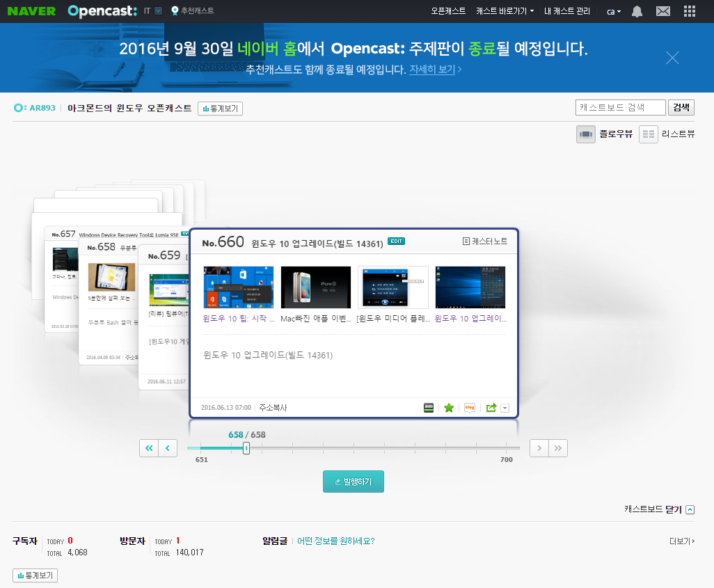Expand the 캐스트 바로가기 menu
This screenshot has height=588, width=714.
point(505,11)
